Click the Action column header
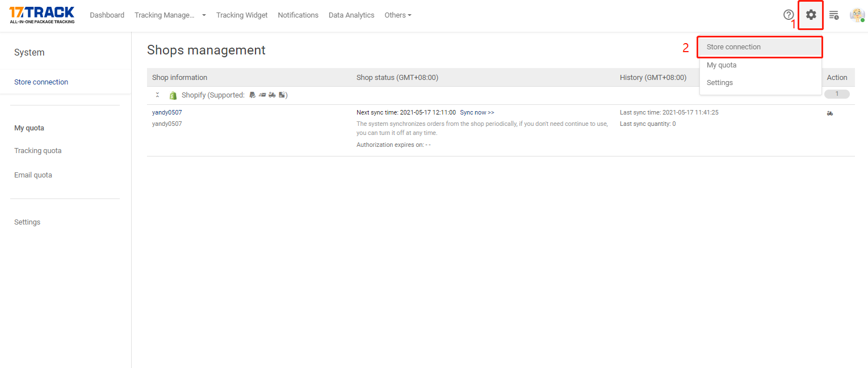The image size is (868, 368). (x=837, y=78)
